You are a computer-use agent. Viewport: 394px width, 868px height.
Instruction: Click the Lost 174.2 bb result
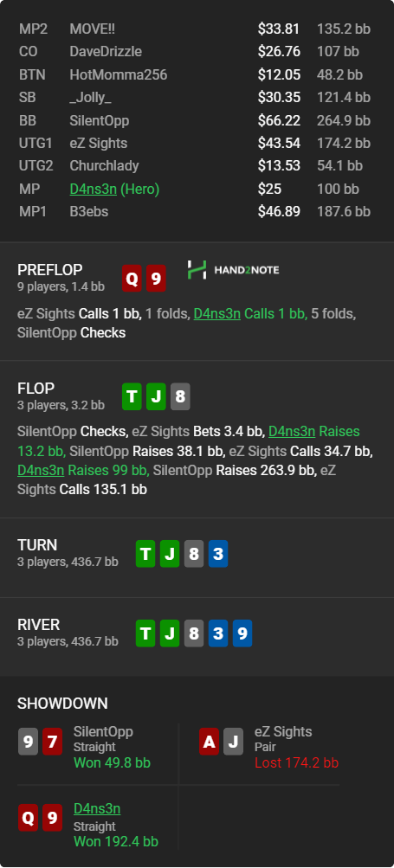(x=296, y=762)
